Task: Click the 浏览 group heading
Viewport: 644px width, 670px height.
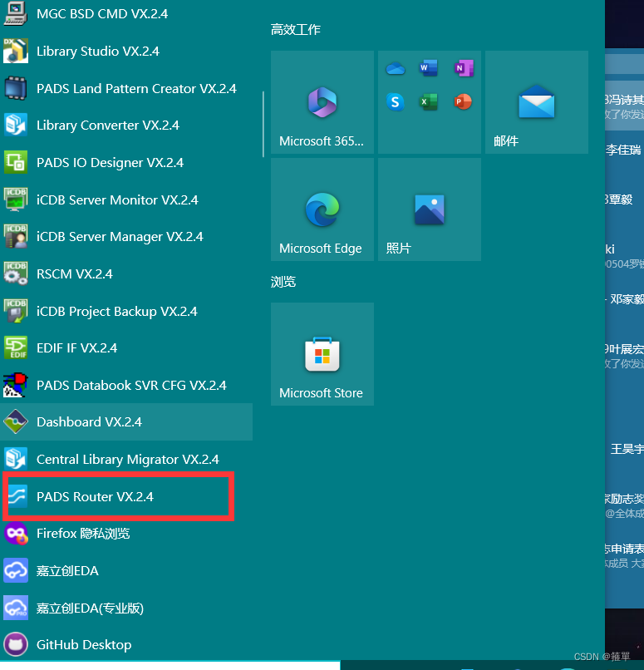Action: pyautogui.click(x=283, y=282)
